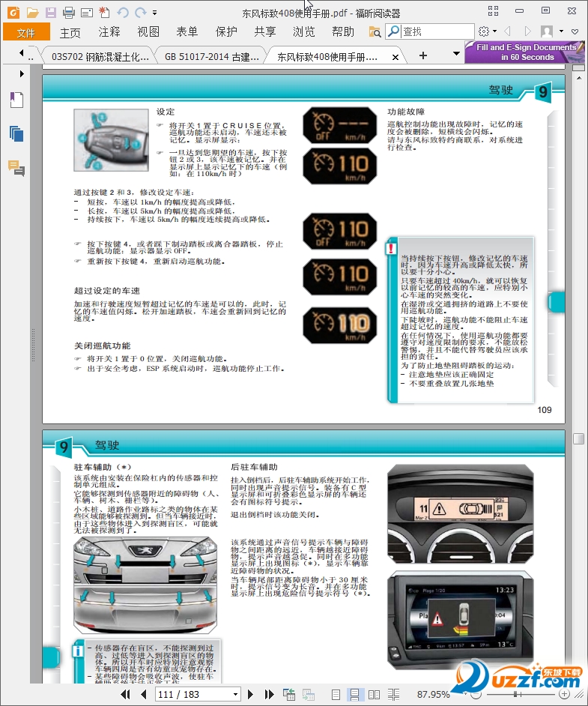Select facing pages view mode
588x706 pixels.
(374, 695)
